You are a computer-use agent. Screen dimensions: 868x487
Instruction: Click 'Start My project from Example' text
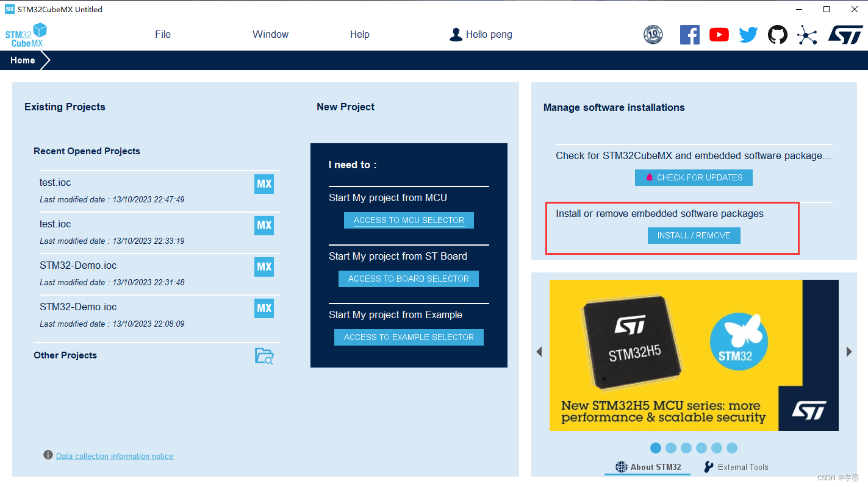(x=395, y=315)
